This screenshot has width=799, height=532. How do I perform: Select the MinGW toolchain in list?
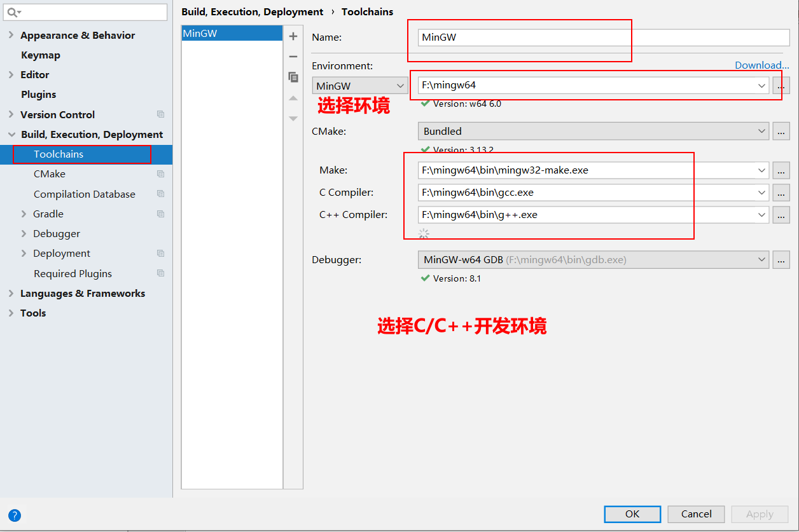click(232, 33)
